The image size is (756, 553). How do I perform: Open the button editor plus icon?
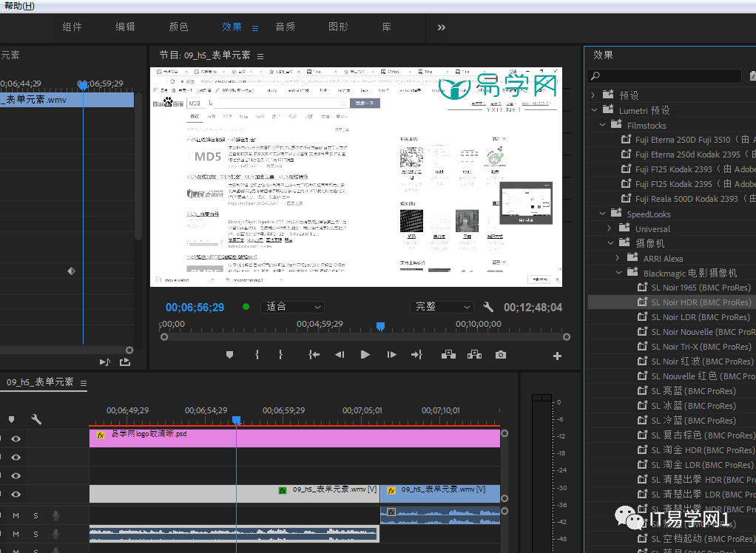(x=557, y=356)
